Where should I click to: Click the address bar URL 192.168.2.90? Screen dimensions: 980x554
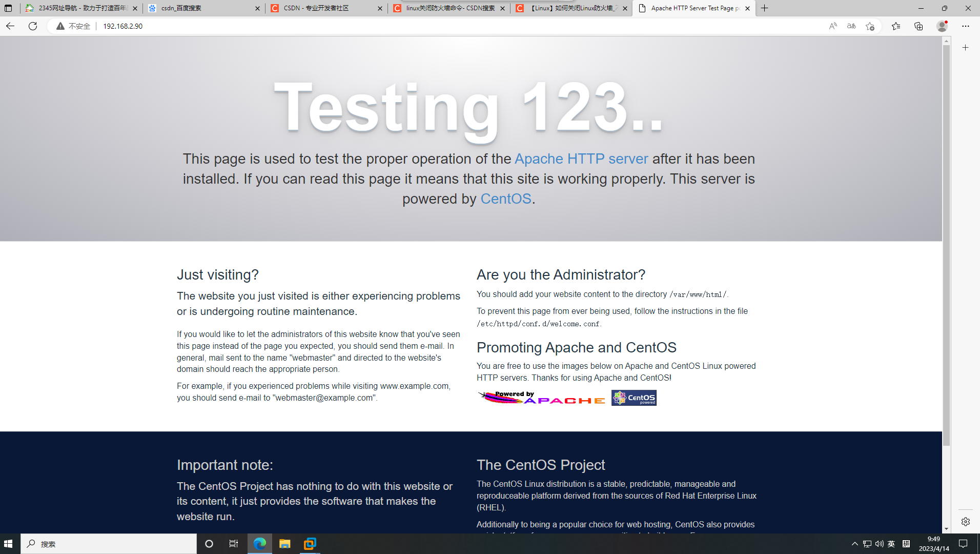click(123, 26)
